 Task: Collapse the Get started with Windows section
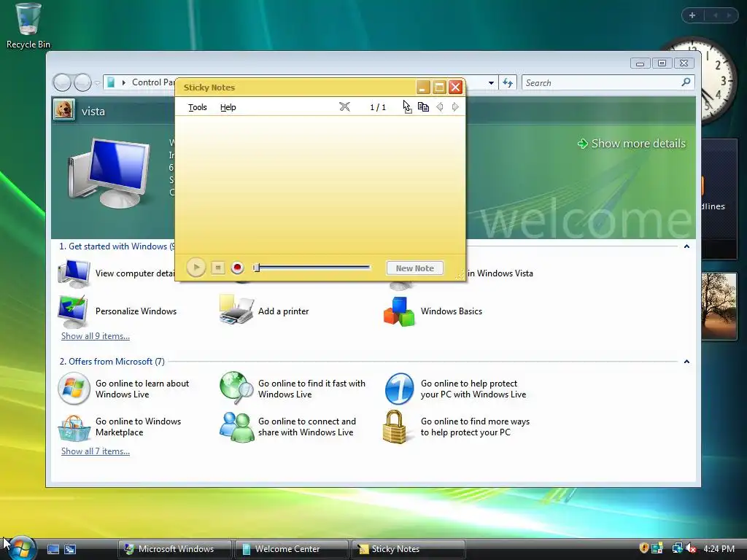pos(686,246)
